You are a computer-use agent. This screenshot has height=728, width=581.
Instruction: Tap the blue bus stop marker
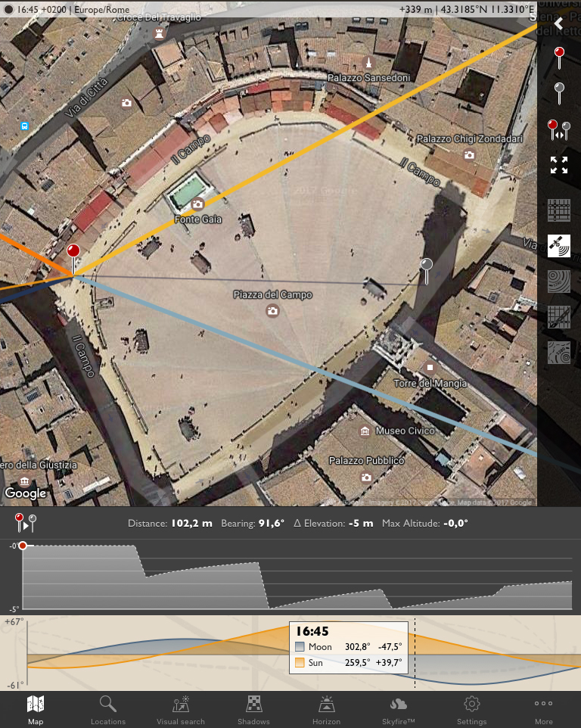tap(24, 126)
